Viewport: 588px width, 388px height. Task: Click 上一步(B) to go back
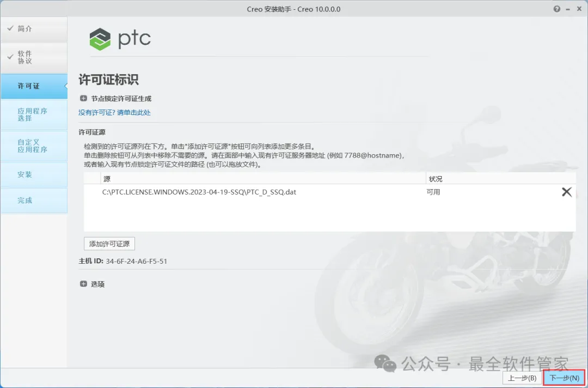point(522,378)
